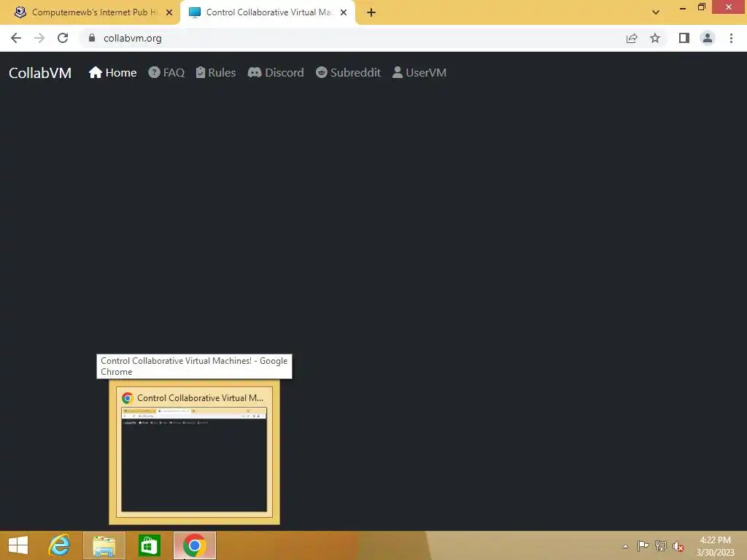Click the Chrome taskbar icon
Image resolution: width=747 pixels, height=560 pixels.
[x=194, y=545]
